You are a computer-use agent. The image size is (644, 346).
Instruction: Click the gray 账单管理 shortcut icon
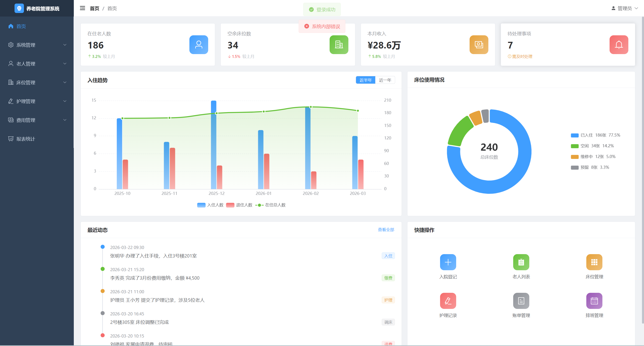(x=521, y=301)
